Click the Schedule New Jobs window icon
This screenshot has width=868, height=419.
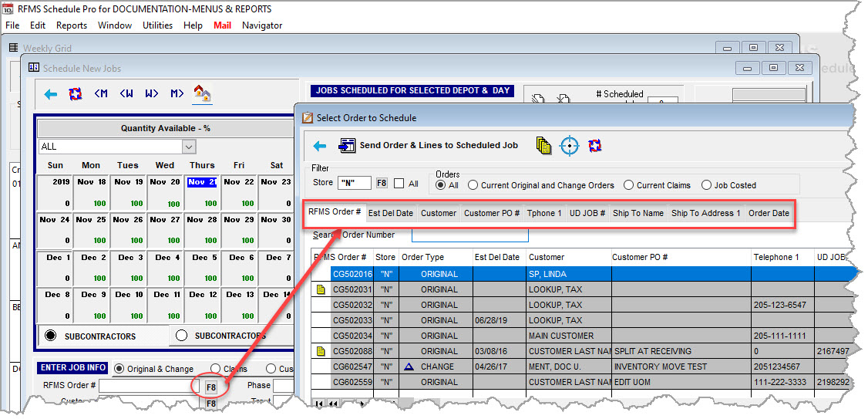(33, 68)
